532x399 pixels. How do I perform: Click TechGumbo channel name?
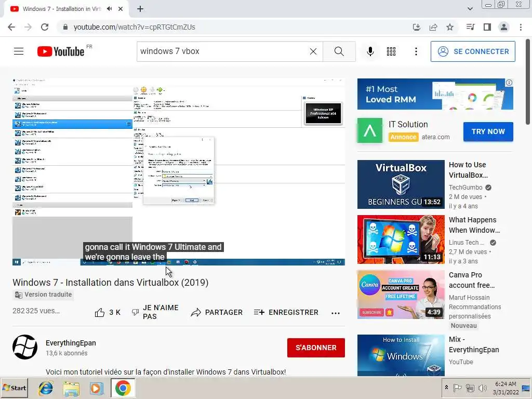[465, 187]
